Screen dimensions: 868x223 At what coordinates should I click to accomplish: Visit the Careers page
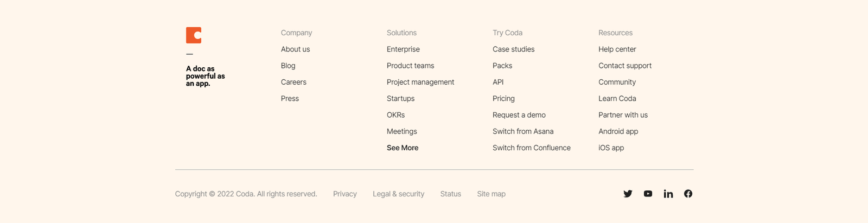[x=293, y=82]
